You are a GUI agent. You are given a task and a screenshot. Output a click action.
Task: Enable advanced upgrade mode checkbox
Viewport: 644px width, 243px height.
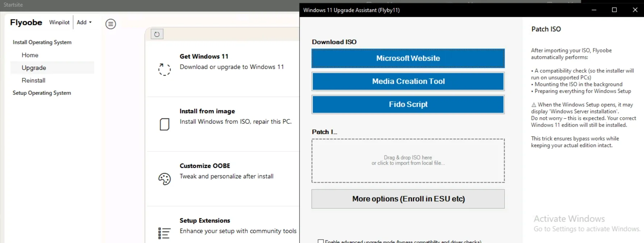coord(321,241)
